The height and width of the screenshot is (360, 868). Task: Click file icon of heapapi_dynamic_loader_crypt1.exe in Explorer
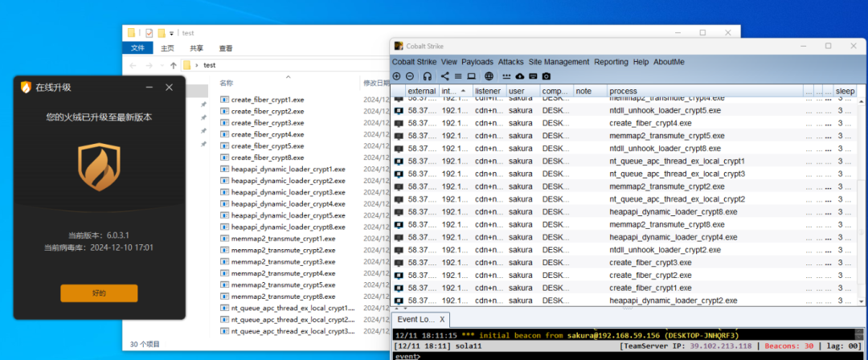point(224,169)
